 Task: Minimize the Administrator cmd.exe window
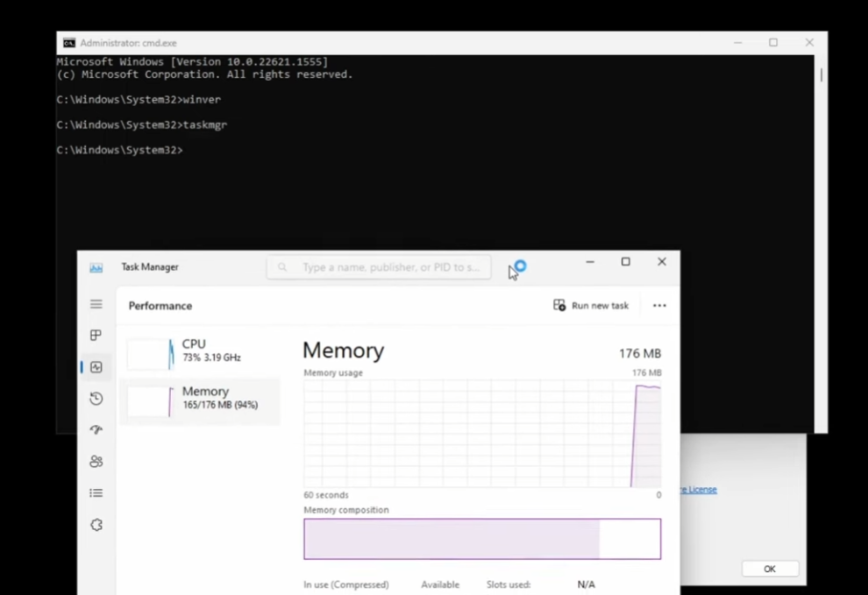pyautogui.click(x=738, y=43)
